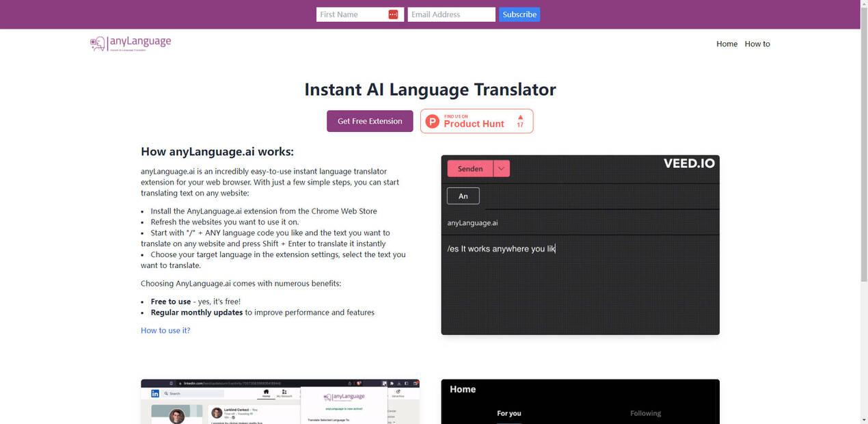Switch to the "Following" tab in the Home preview
The image size is (868, 424).
(645, 413)
